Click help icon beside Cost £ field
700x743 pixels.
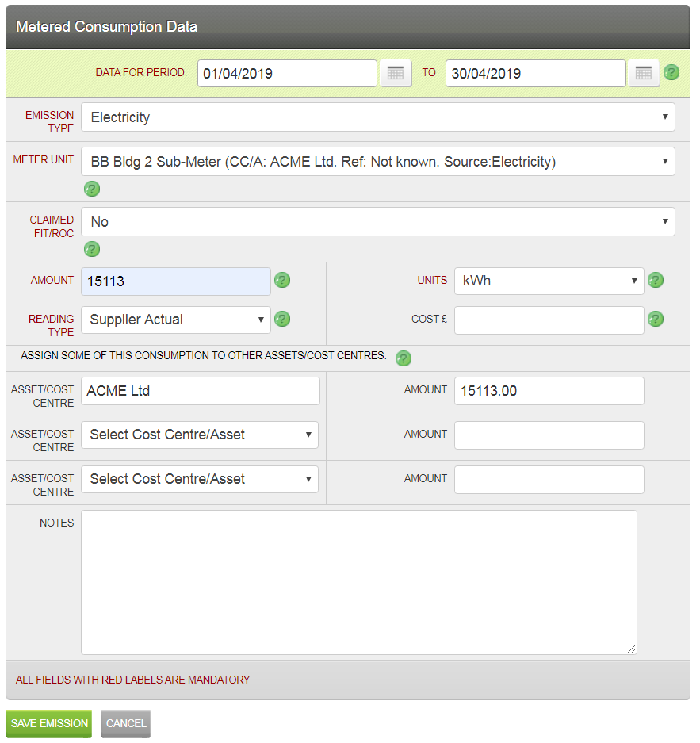(656, 319)
